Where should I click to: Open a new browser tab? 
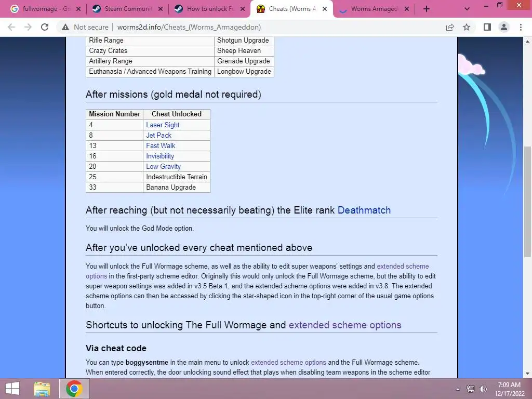coord(427,9)
